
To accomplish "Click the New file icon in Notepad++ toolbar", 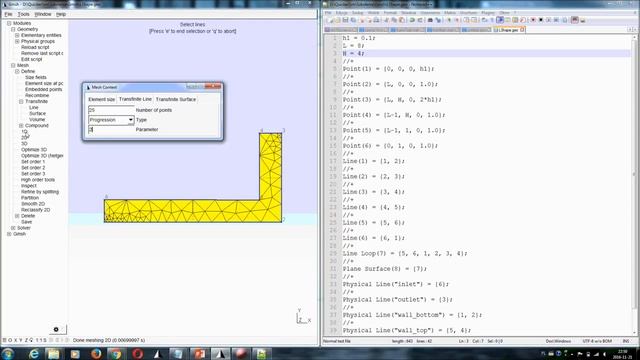I will [331, 20].
